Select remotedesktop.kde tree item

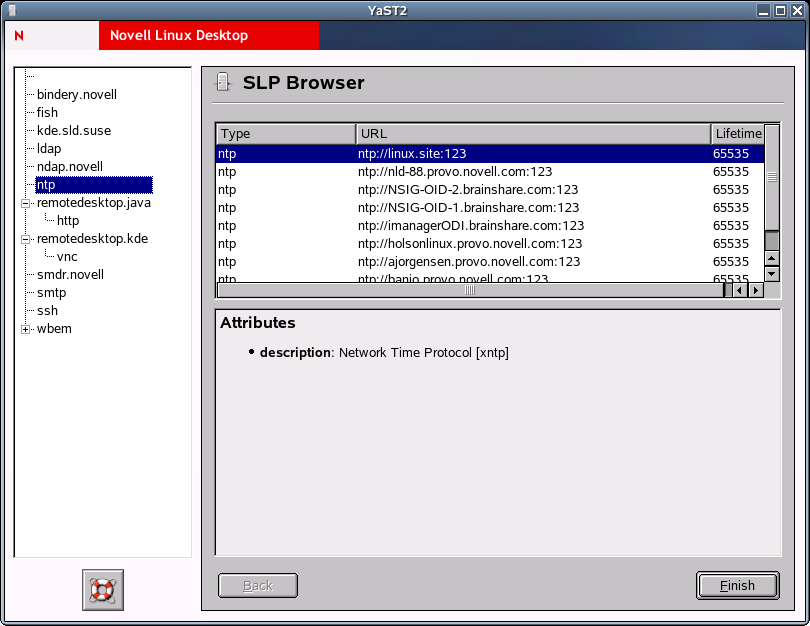click(x=92, y=239)
